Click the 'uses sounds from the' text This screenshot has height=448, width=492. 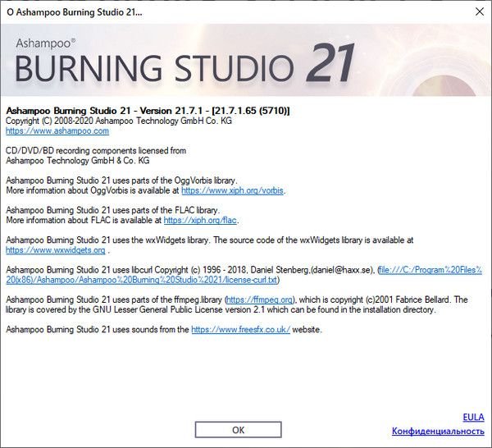[98, 329]
